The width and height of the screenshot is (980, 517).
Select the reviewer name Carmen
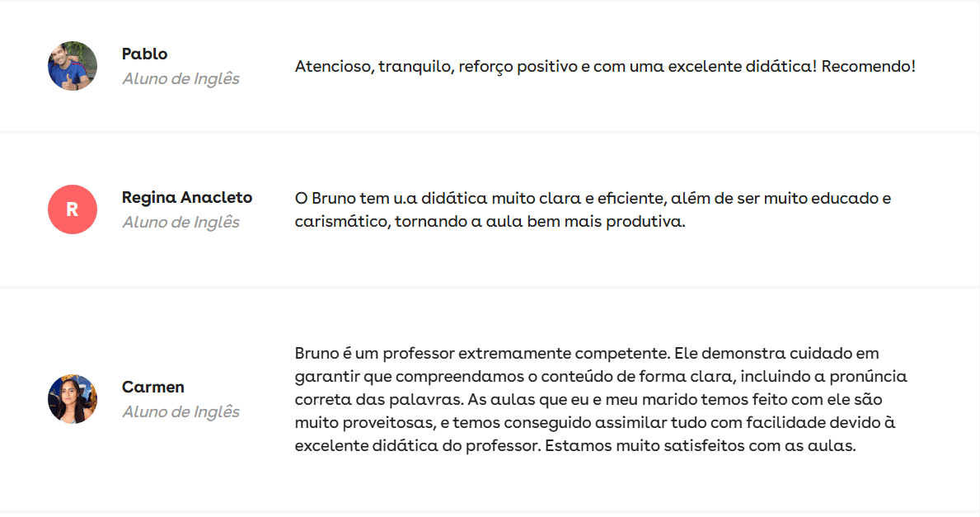click(153, 387)
